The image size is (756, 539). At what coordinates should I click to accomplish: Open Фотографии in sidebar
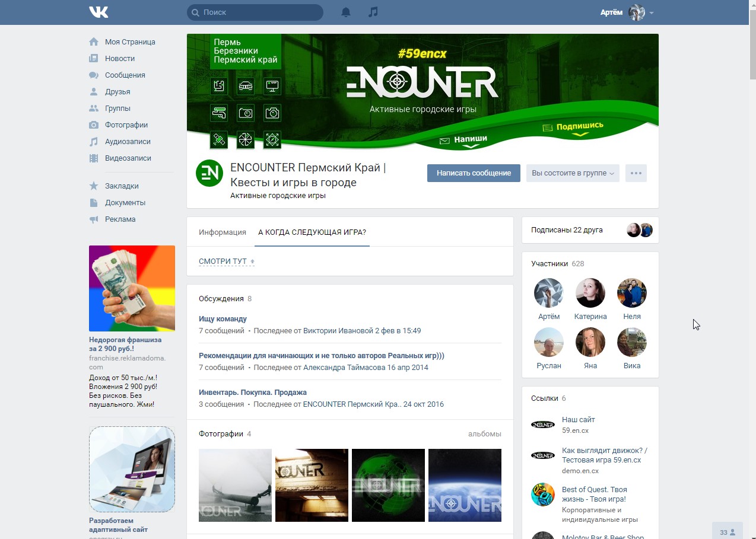click(126, 125)
